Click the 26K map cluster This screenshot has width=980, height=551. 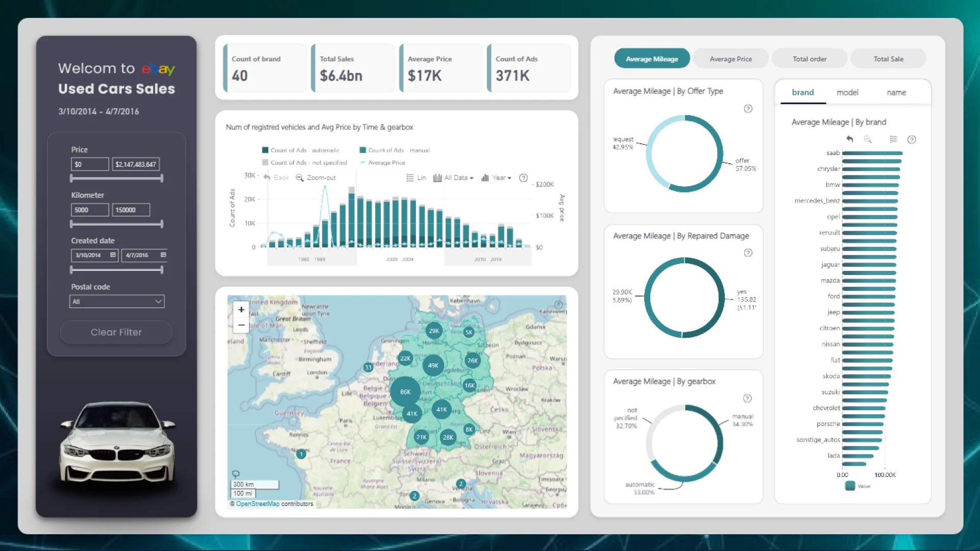click(x=473, y=360)
